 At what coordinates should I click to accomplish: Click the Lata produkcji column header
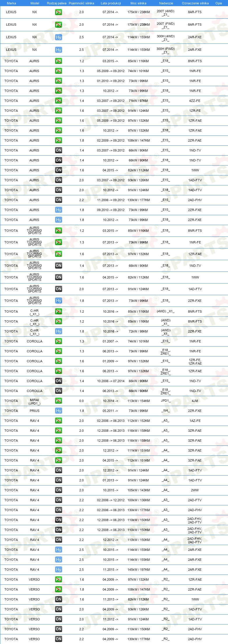(111, 3)
